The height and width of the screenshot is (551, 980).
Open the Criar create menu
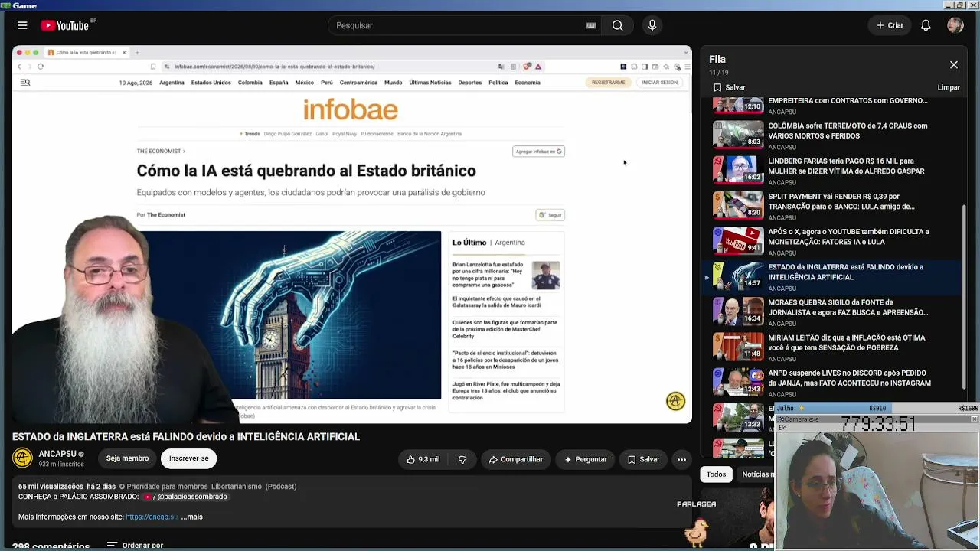tap(890, 25)
